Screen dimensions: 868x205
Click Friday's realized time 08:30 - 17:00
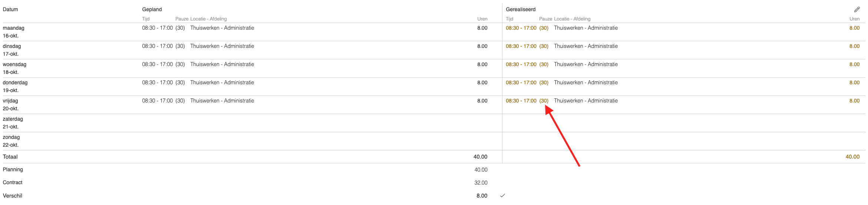[521, 101]
